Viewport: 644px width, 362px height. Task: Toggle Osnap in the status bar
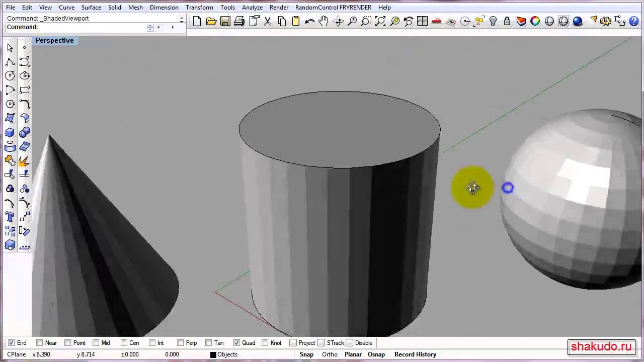pos(376,354)
